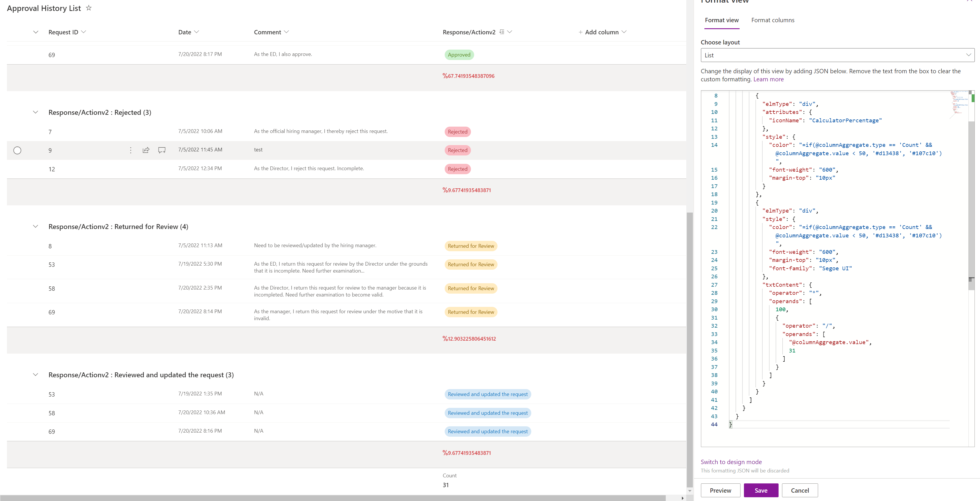Open the Choose layout List dropdown
This screenshot has height=501, width=980.
[837, 55]
